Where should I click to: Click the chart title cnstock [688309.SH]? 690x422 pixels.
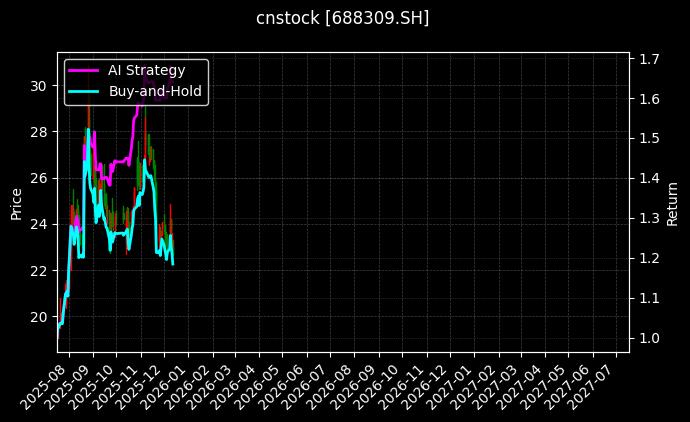tap(343, 18)
